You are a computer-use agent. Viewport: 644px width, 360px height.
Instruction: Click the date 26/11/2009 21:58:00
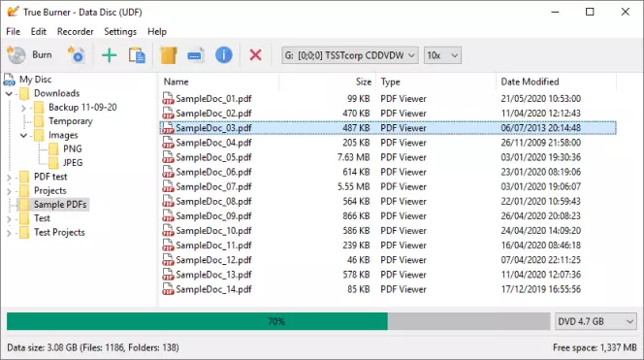click(540, 143)
